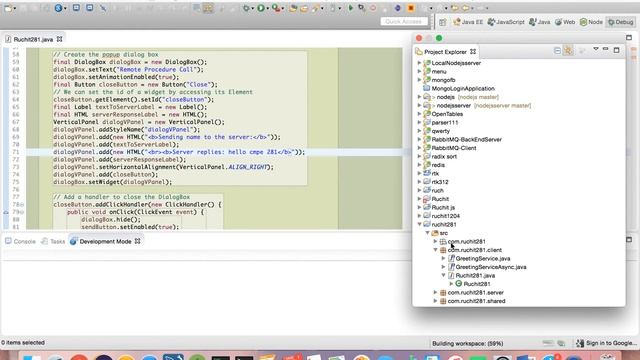The image size is (640, 360).
Task: Expand the OpenTables project
Action: 419,114
